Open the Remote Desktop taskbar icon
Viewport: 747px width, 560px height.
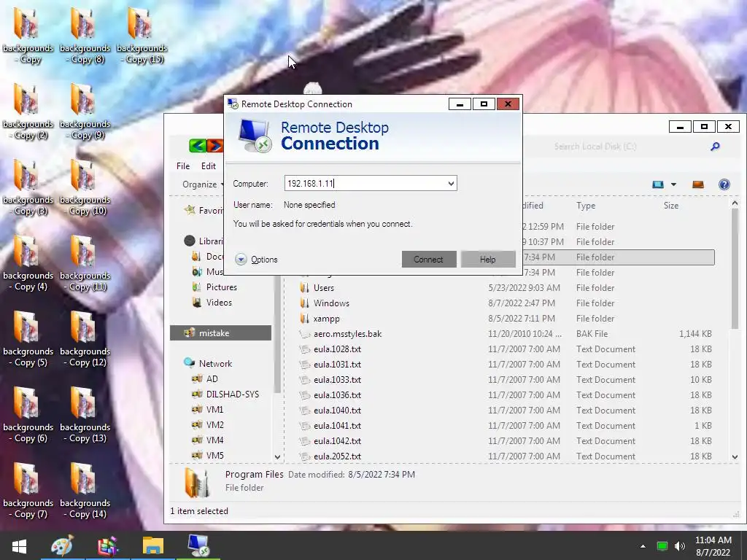tap(198, 545)
